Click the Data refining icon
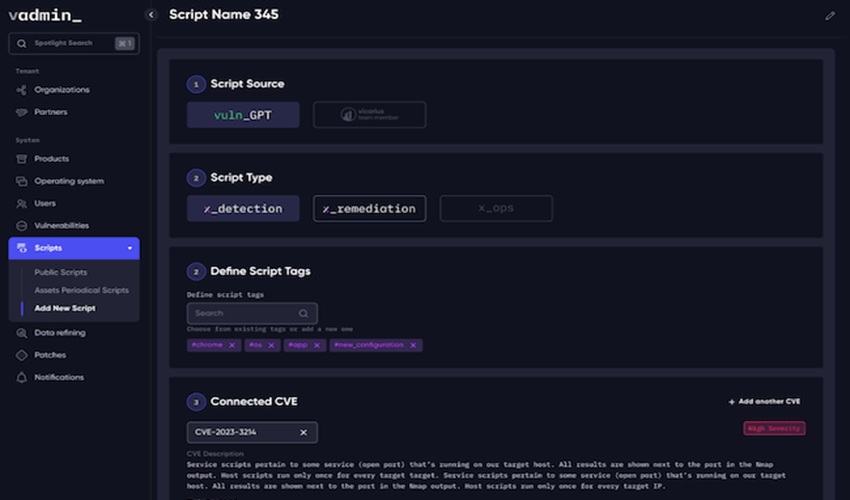 point(22,333)
